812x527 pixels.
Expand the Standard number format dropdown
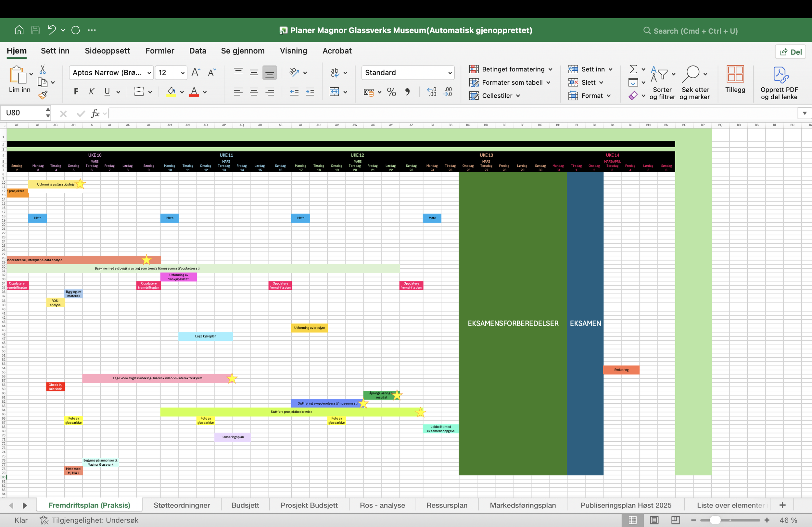click(x=450, y=73)
